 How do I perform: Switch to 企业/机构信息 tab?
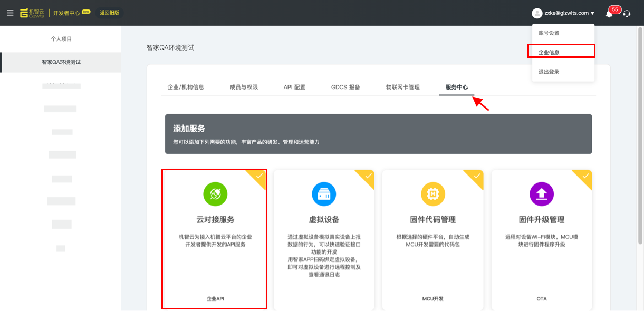point(186,87)
